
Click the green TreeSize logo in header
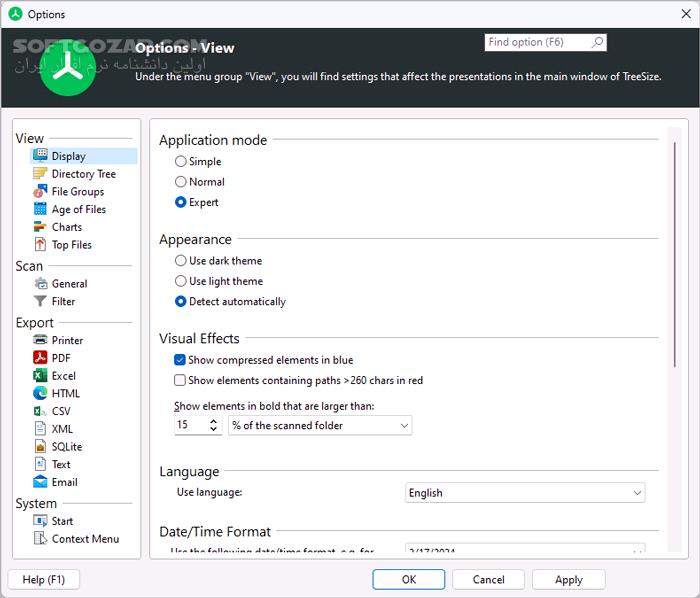coord(68,67)
